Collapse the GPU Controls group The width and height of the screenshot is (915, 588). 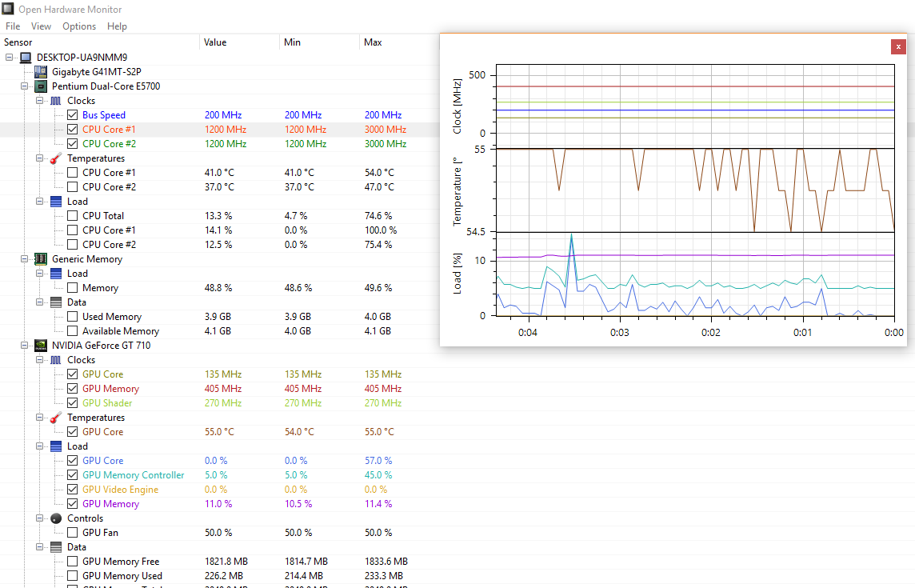(x=39, y=518)
